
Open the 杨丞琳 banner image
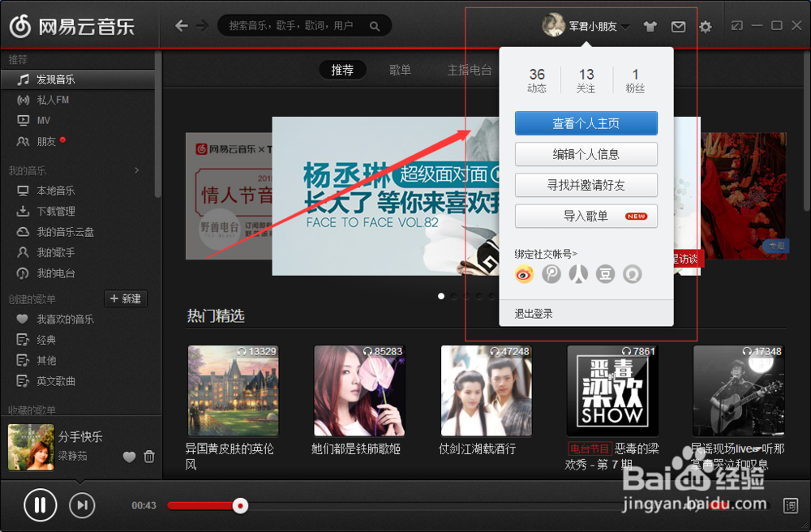click(385, 196)
